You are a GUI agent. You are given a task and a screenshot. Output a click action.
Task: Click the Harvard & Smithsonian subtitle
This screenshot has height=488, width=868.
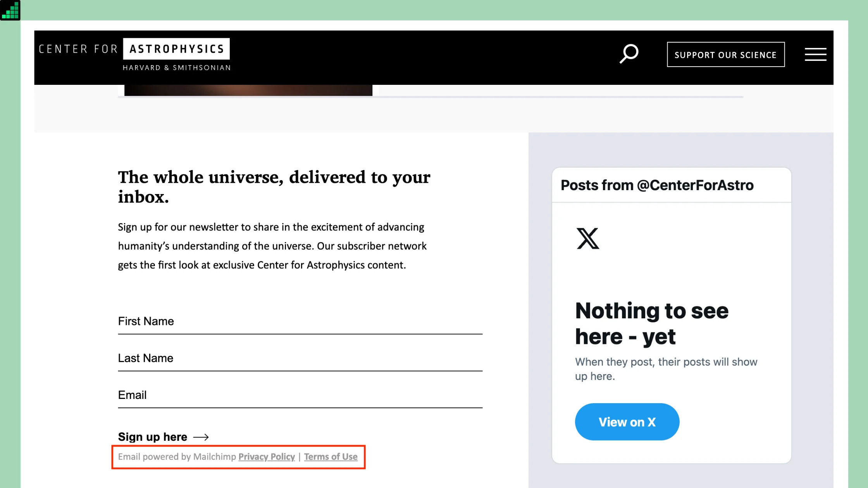(x=176, y=68)
